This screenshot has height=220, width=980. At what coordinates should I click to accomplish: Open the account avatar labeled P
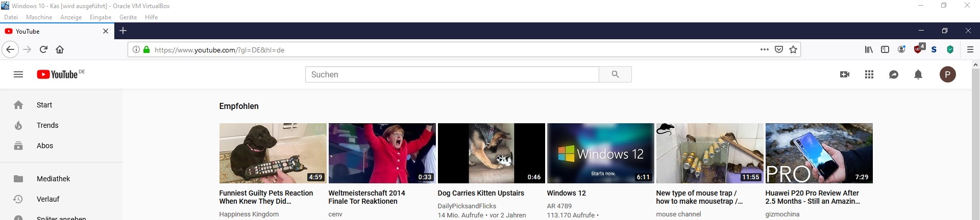click(948, 74)
